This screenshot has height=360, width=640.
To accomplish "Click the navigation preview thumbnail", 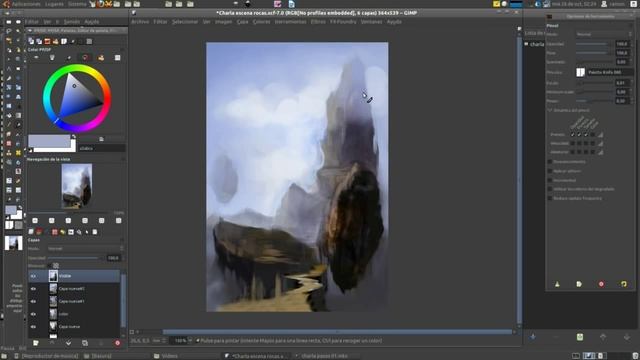I will point(77,186).
